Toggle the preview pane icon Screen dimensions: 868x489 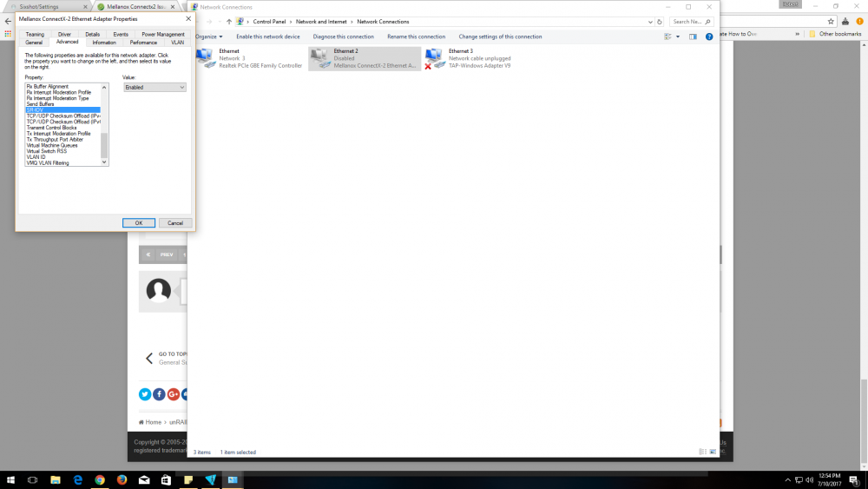pos(693,36)
